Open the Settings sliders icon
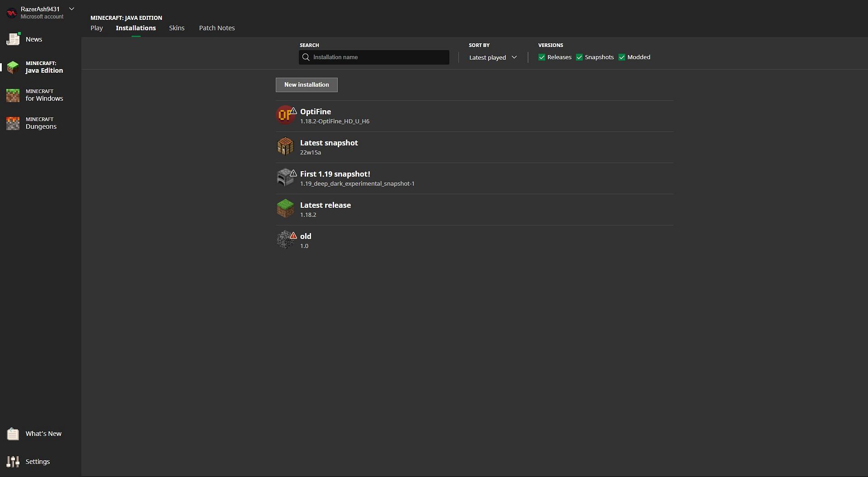Screen dimensions: 868x477 13,462
